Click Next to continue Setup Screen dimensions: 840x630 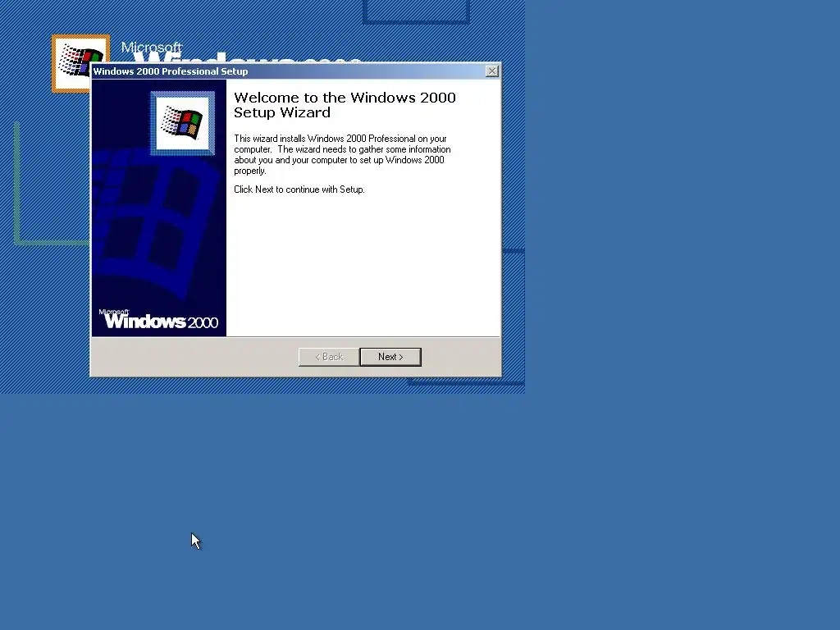click(390, 357)
